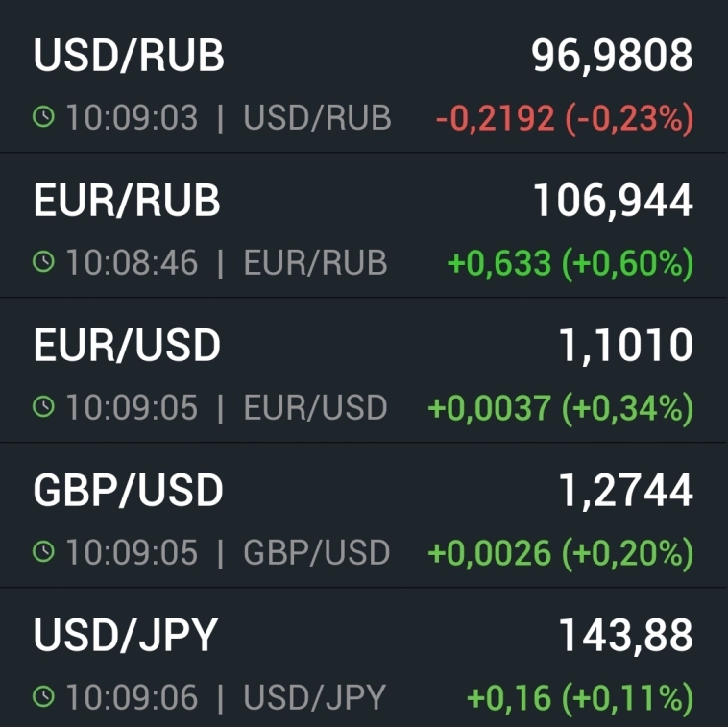Click the clock icon beside 10:09:06
Image resolution: width=728 pixels, height=727 pixels.
point(43,698)
